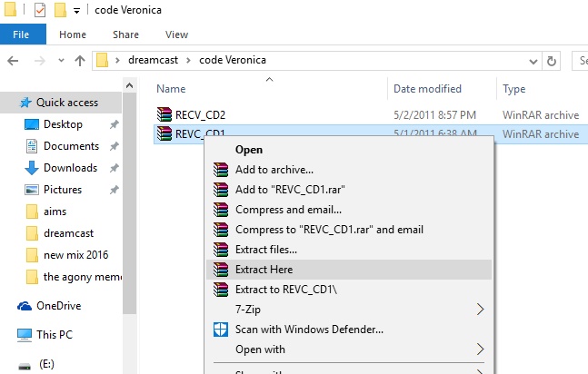Click the Windows Defender shield icon
Image resolution: width=588 pixels, height=374 pixels.
[221, 330]
